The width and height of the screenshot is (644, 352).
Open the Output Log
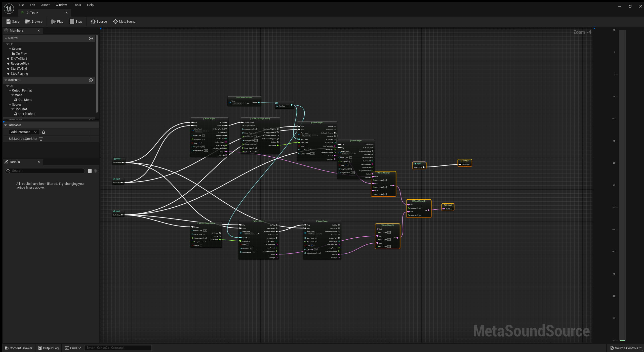[48, 348]
